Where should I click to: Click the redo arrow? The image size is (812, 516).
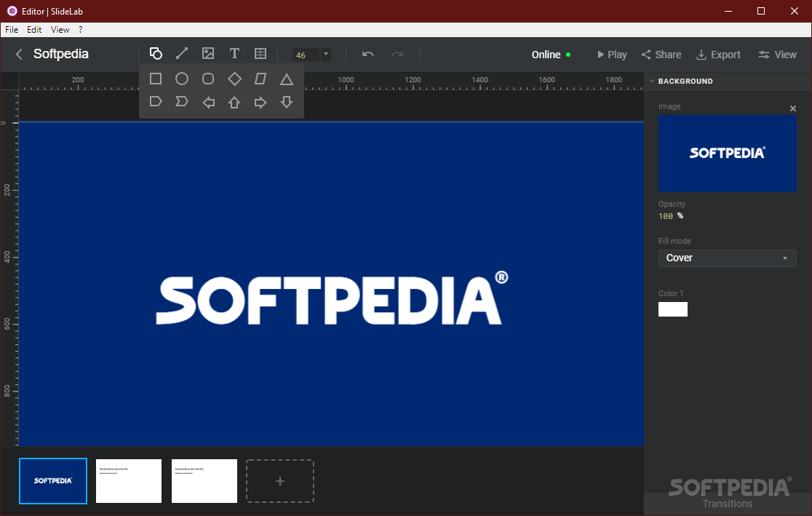pyautogui.click(x=397, y=54)
